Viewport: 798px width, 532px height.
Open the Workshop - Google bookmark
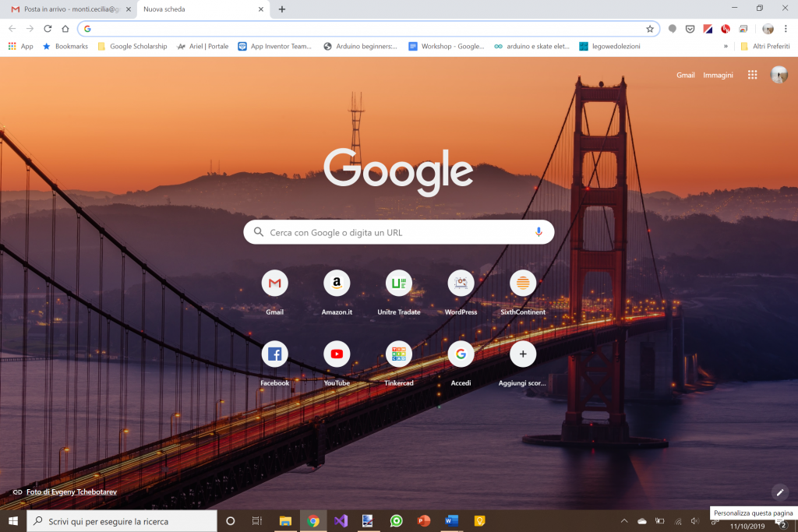(x=447, y=46)
